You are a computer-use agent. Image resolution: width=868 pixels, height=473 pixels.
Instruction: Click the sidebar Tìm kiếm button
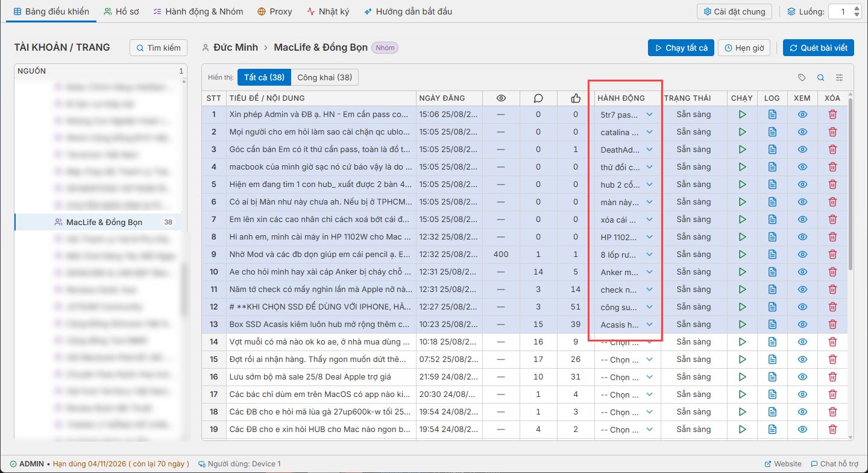pos(159,48)
